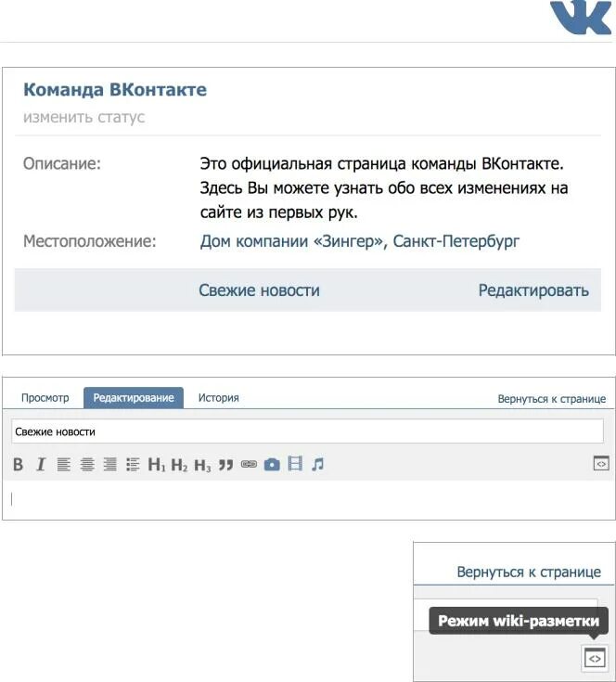Apply italic formatting in editor toolbar

pyautogui.click(x=41, y=464)
